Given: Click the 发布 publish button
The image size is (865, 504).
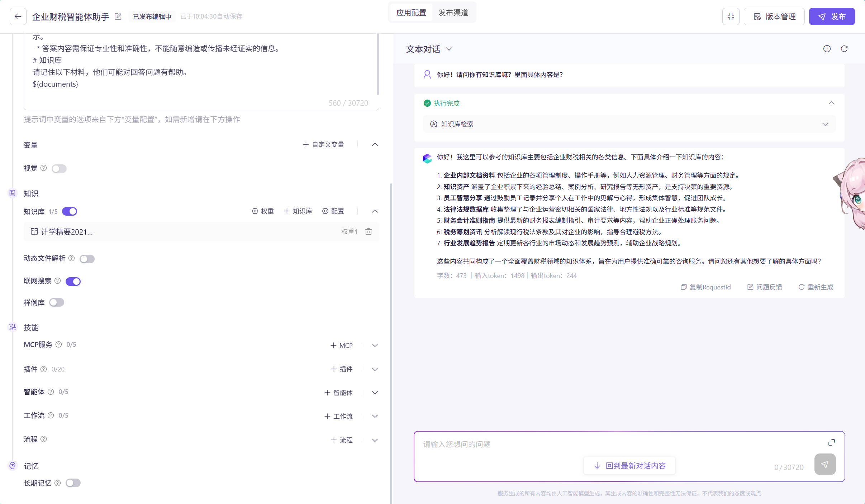Looking at the screenshot, I should (832, 16).
